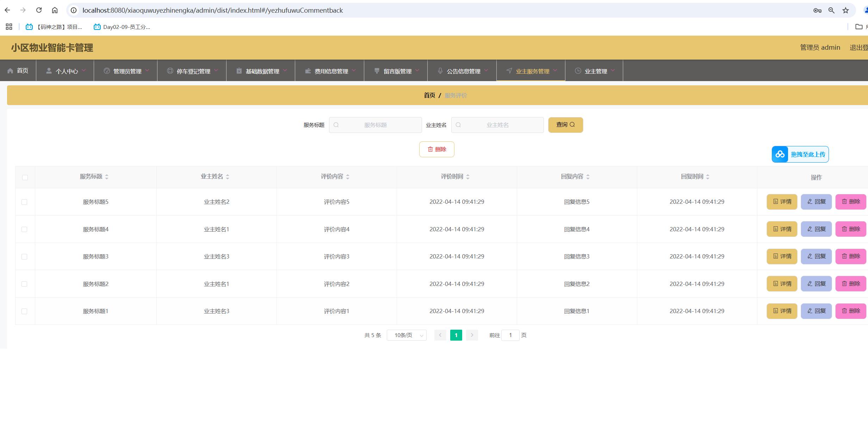The image size is (868, 433).
Task: Check the row for 服务标题5
Action: pyautogui.click(x=24, y=202)
